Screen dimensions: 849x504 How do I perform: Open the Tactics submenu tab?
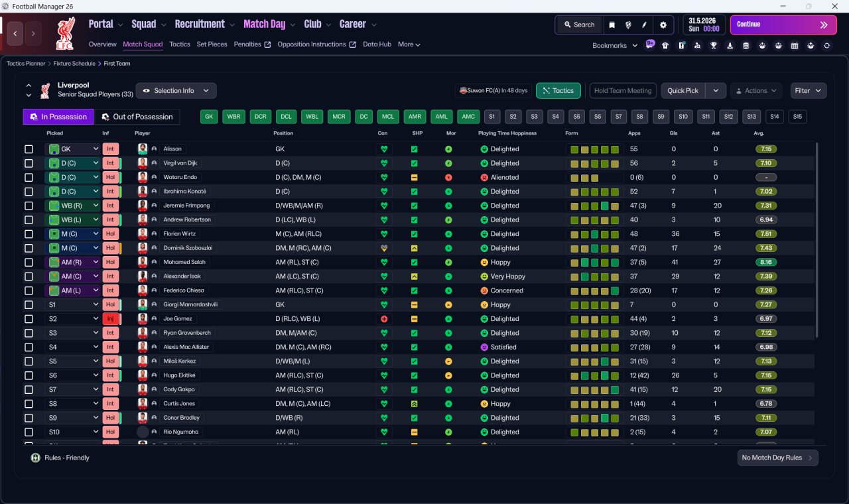[179, 44]
